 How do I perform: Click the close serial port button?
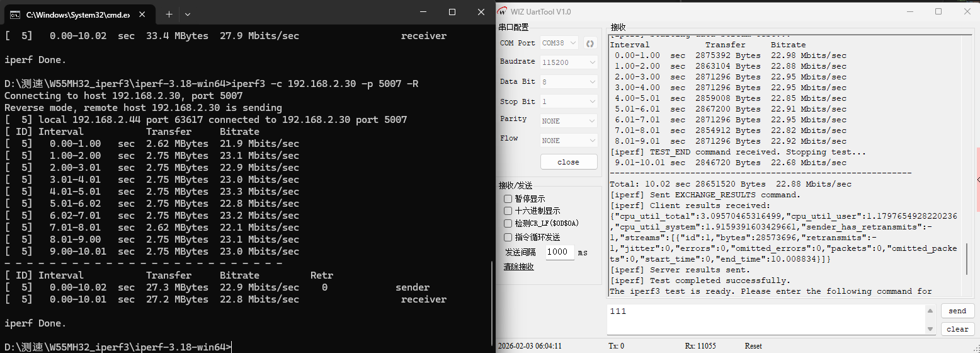pyautogui.click(x=568, y=162)
